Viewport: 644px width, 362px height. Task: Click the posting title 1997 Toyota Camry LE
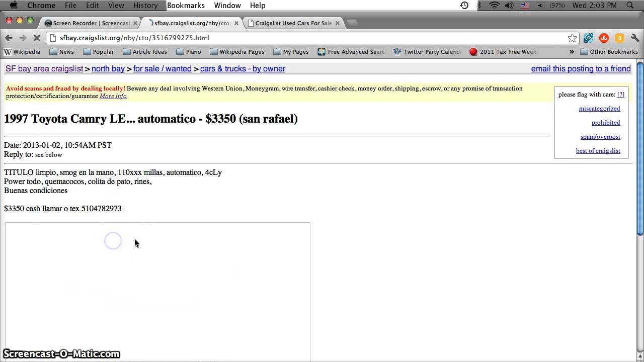(151, 119)
